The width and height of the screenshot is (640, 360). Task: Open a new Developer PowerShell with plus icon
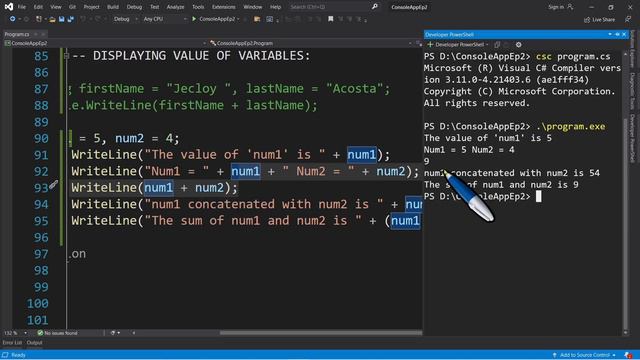[430, 44]
